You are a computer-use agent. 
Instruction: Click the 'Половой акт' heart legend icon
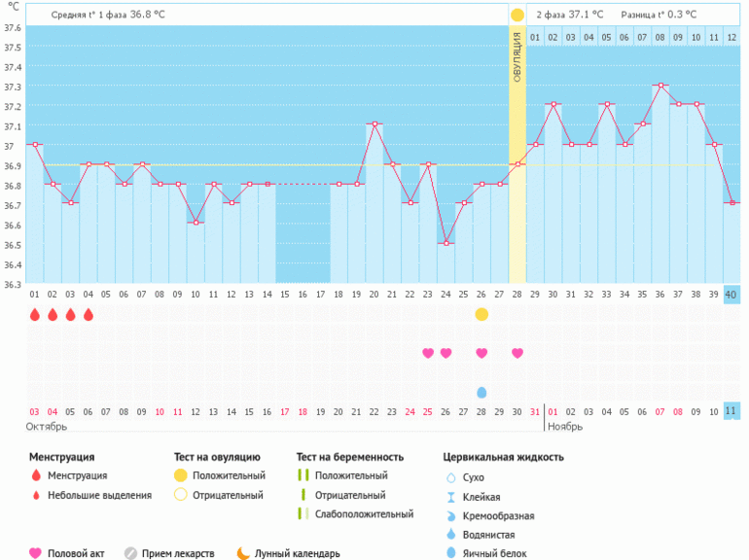tap(36, 553)
